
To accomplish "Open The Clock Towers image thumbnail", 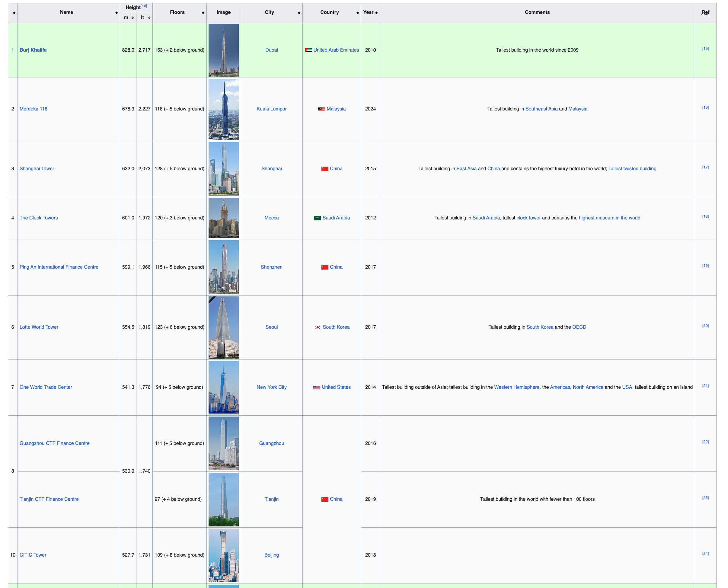I will click(223, 218).
